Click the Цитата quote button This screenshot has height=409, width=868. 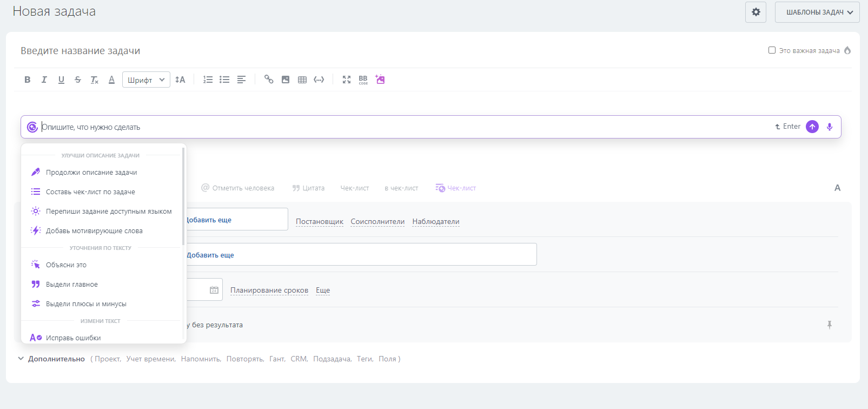(x=308, y=188)
